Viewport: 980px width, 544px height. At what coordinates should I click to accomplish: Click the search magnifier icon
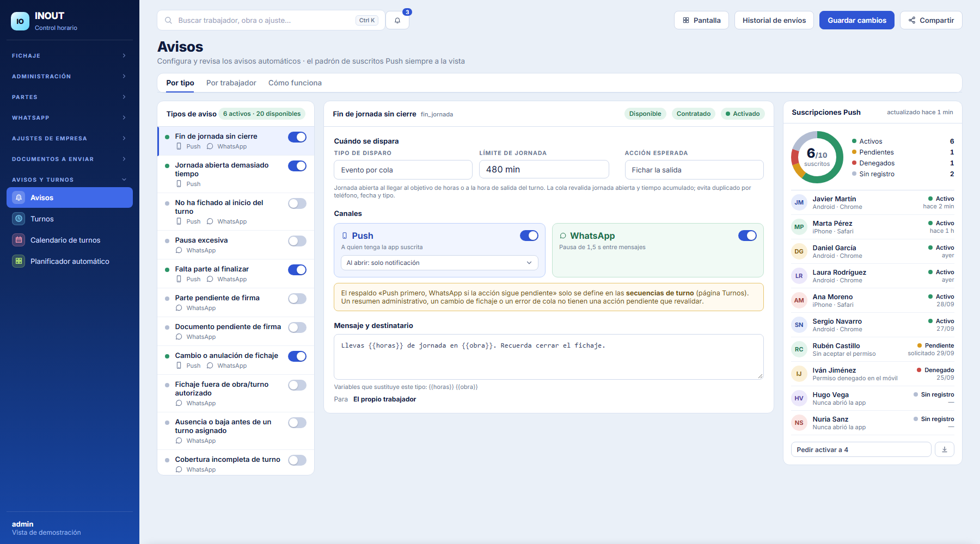pyautogui.click(x=169, y=20)
